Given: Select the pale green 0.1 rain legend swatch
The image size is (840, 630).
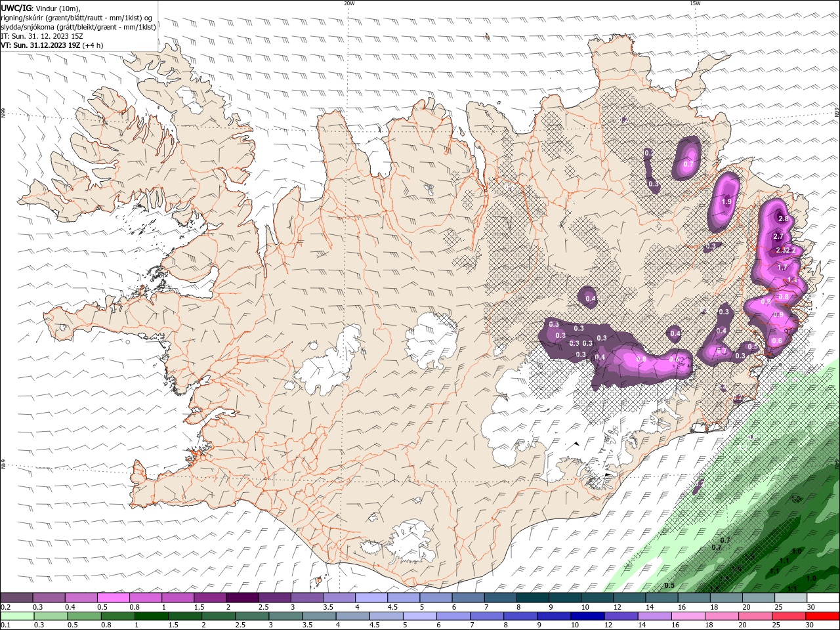Looking at the screenshot, I should tap(18, 616).
